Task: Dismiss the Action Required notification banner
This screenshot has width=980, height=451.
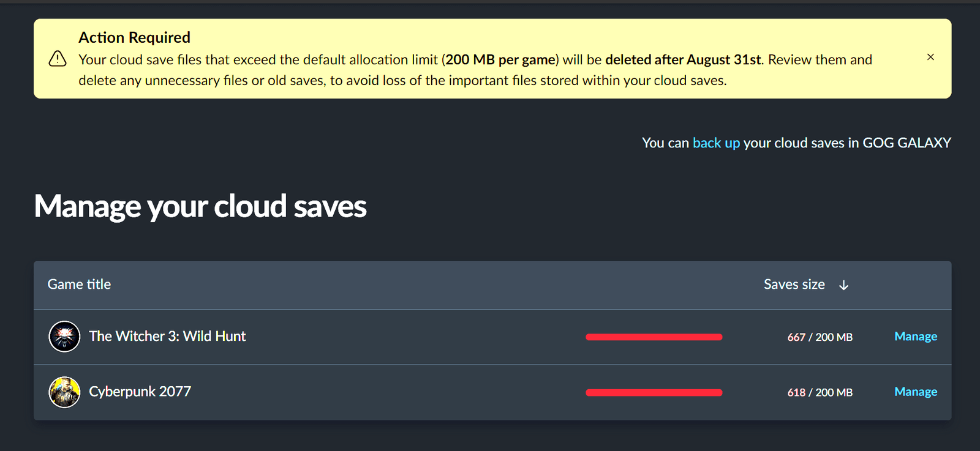Action: [930, 57]
